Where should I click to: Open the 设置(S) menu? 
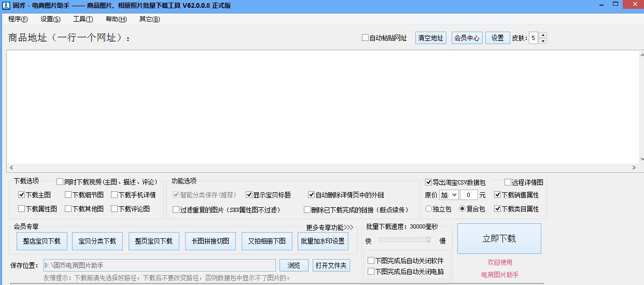[50, 19]
